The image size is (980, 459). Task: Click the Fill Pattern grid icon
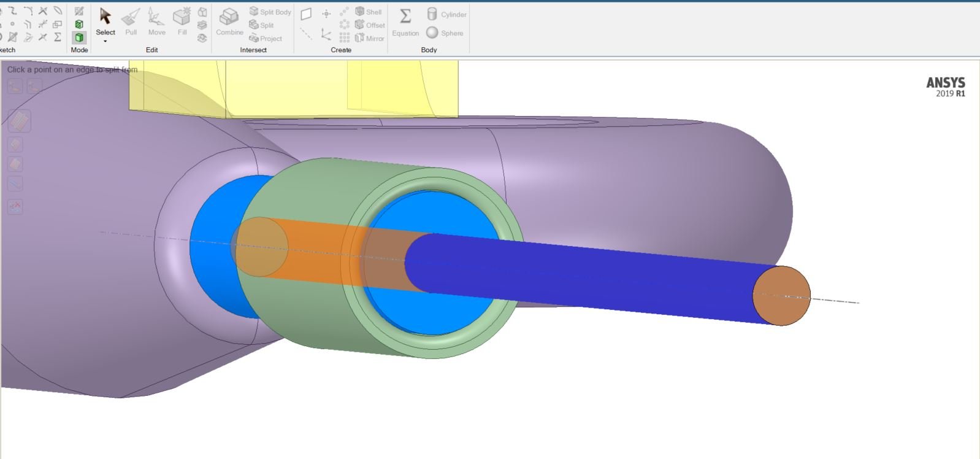pyautogui.click(x=345, y=38)
